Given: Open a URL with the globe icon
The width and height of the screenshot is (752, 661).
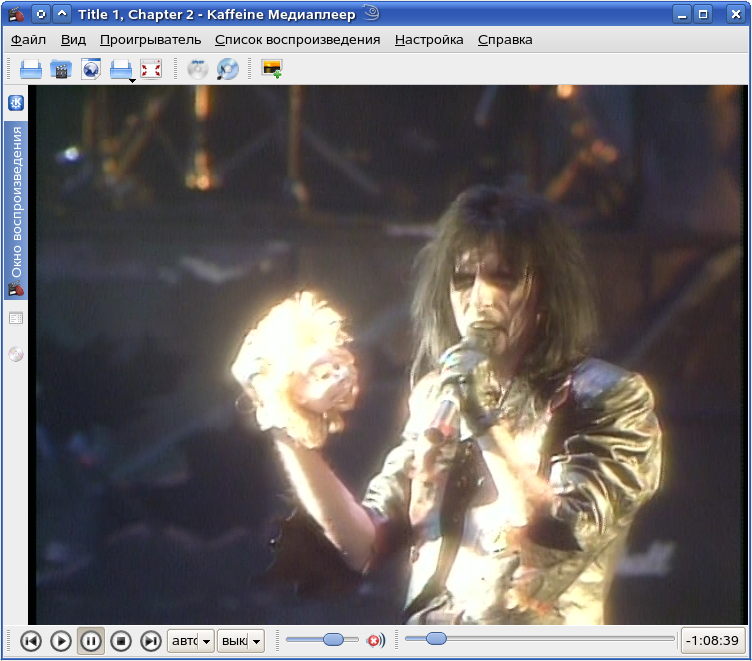Looking at the screenshot, I should 91,69.
